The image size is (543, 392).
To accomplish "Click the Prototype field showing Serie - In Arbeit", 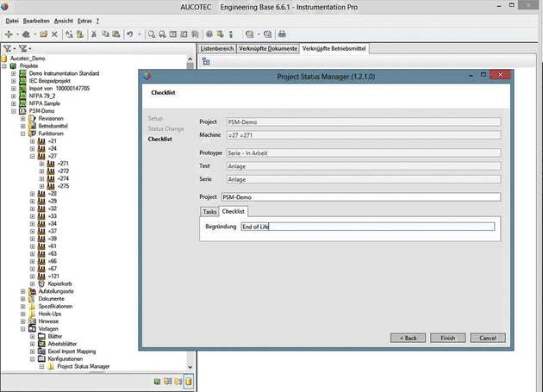I will tap(364, 152).
